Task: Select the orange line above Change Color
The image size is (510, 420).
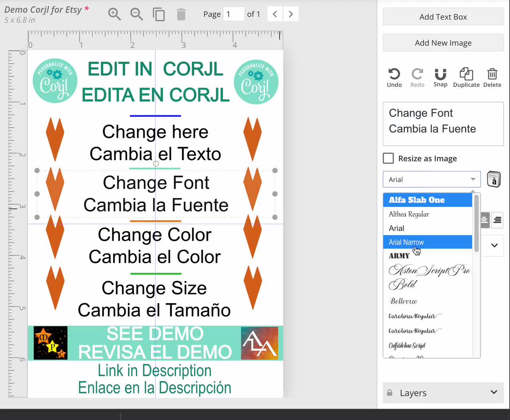Action: [155, 221]
